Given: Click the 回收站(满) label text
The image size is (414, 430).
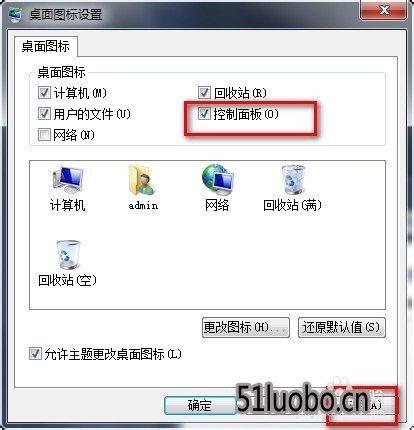Looking at the screenshot, I should point(293,205).
